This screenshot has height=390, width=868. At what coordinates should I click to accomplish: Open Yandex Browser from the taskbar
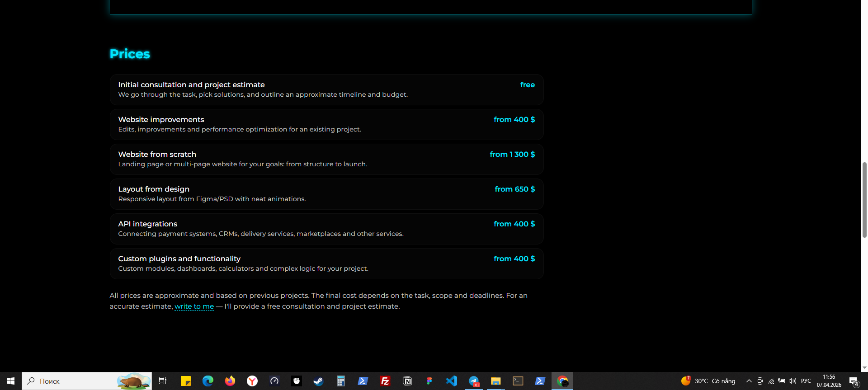252,381
